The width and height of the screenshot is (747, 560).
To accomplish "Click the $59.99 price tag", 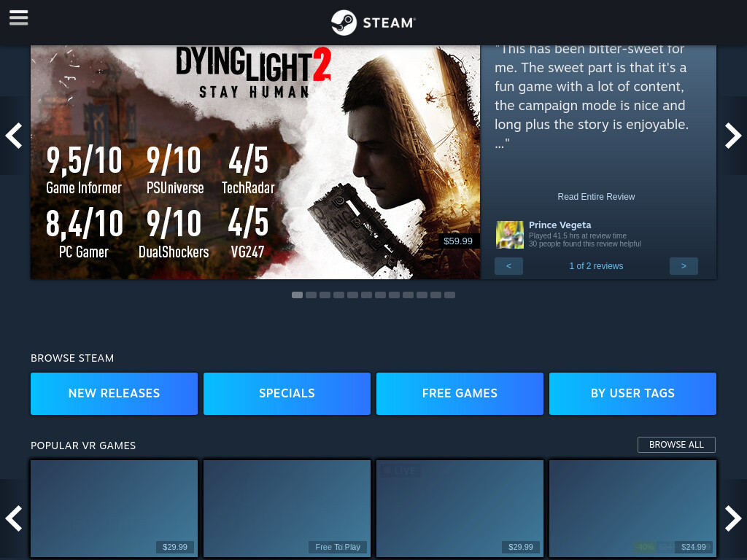I will tap(458, 241).
